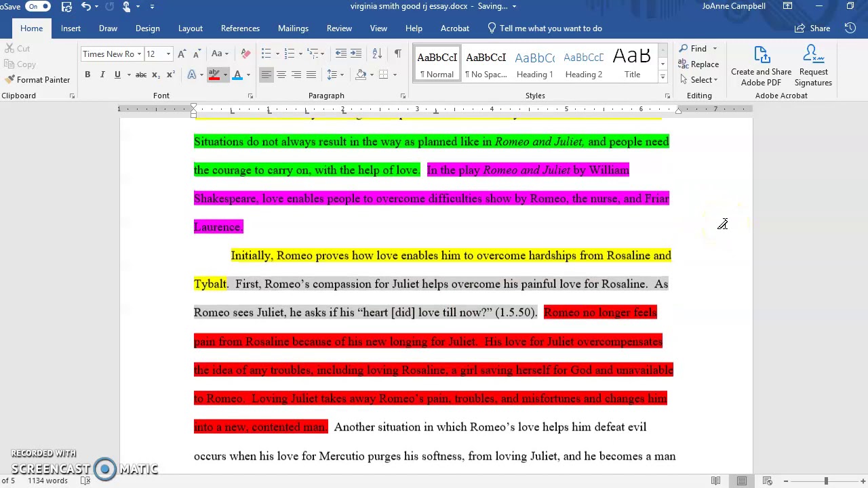Image resolution: width=868 pixels, height=488 pixels.
Task: Click Tell me what you want to do
Action: pos(545,28)
